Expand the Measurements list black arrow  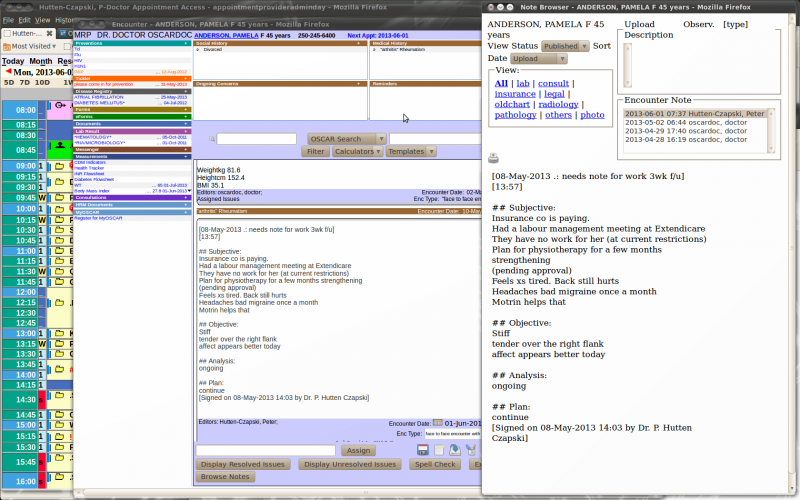[189, 191]
